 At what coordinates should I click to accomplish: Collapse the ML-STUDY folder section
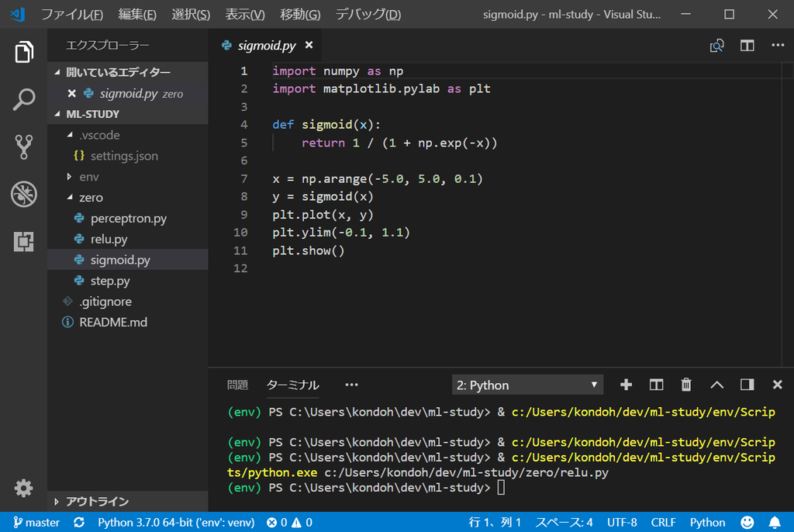coord(128,114)
